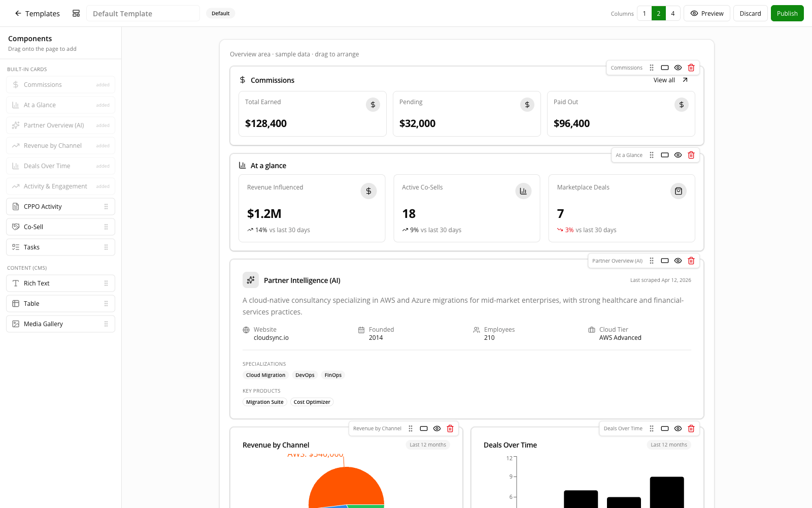Toggle visibility of the Deals Over Time card

coord(678,429)
